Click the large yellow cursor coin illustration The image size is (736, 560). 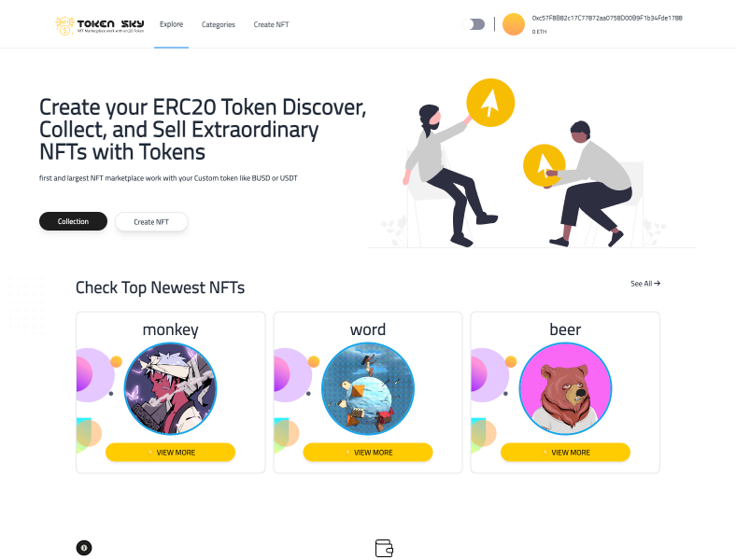coord(490,103)
